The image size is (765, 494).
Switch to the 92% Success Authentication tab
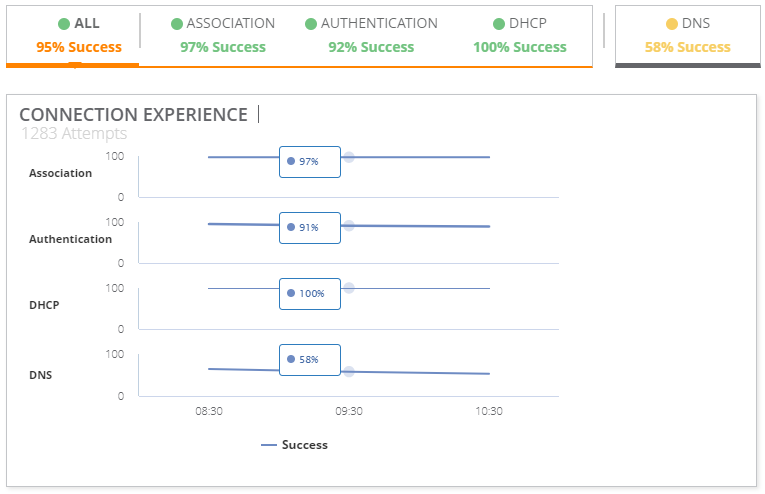[x=371, y=35]
